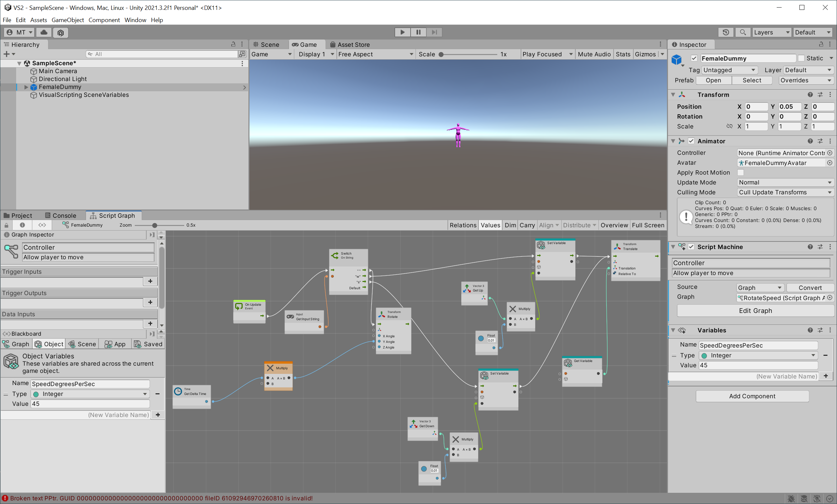Enable Apply Root Motion checkbox
This screenshot has width=837, height=504.
(740, 173)
